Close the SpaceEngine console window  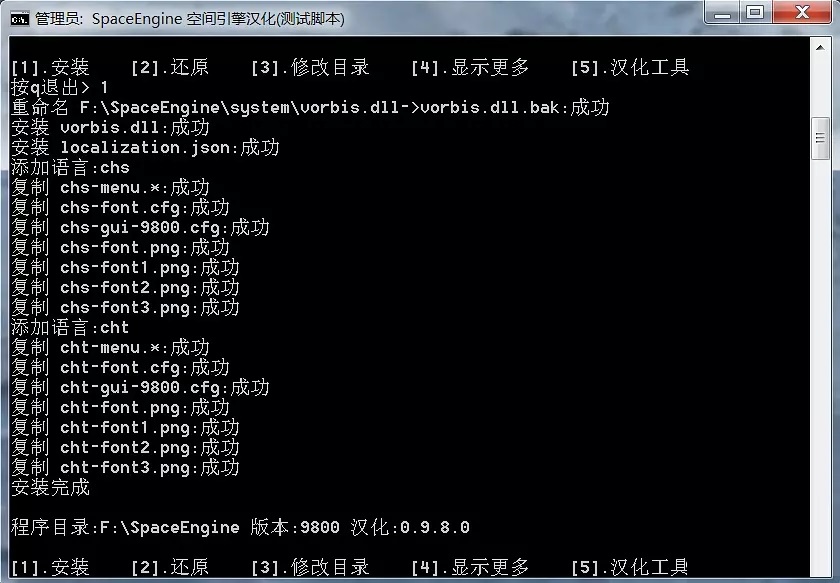[x=802, y=13]
